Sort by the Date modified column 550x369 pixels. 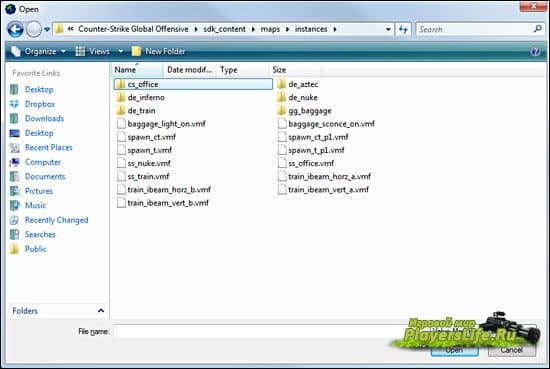click(190, 70)
